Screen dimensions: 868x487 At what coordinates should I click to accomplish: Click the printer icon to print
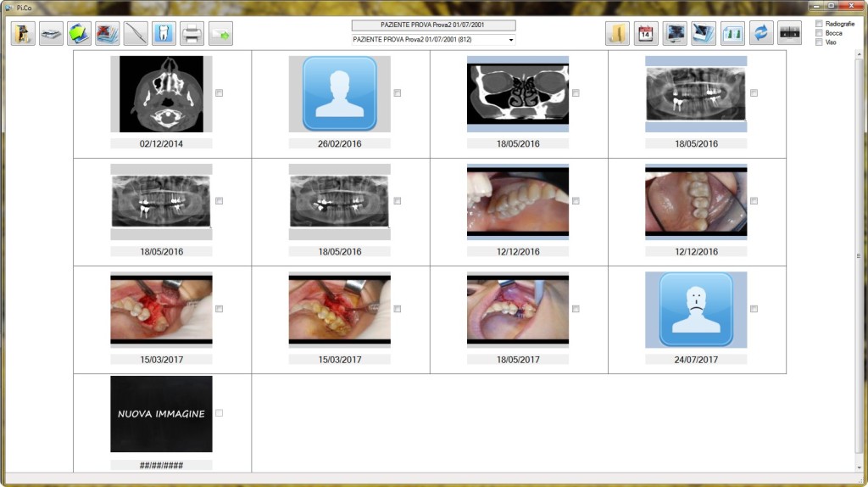[x=192, y=34]
